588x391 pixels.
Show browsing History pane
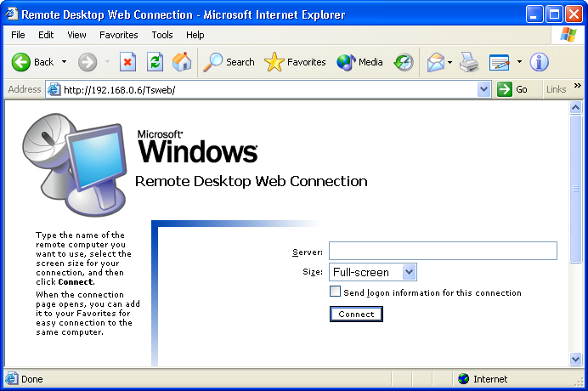coord(404,62)
